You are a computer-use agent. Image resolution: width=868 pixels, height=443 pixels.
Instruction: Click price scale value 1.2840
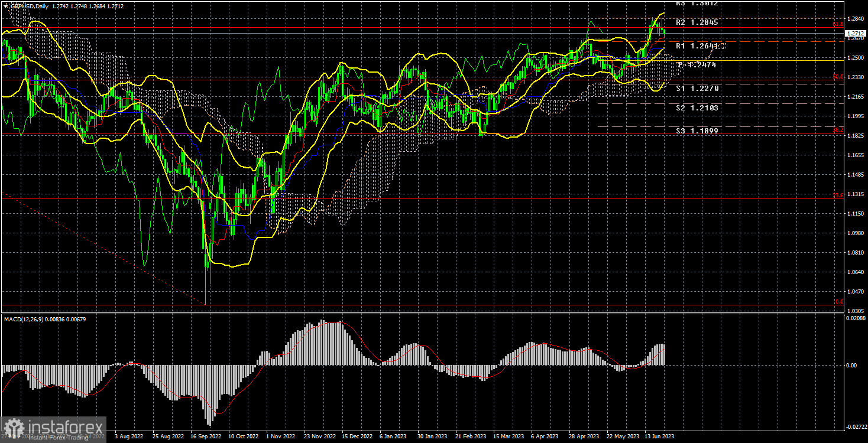click(x=855, y=18)
